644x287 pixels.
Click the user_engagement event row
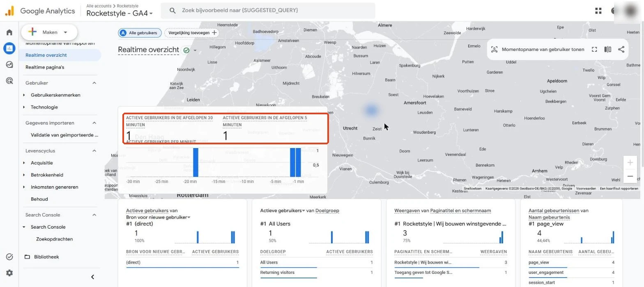coord(571,273)
